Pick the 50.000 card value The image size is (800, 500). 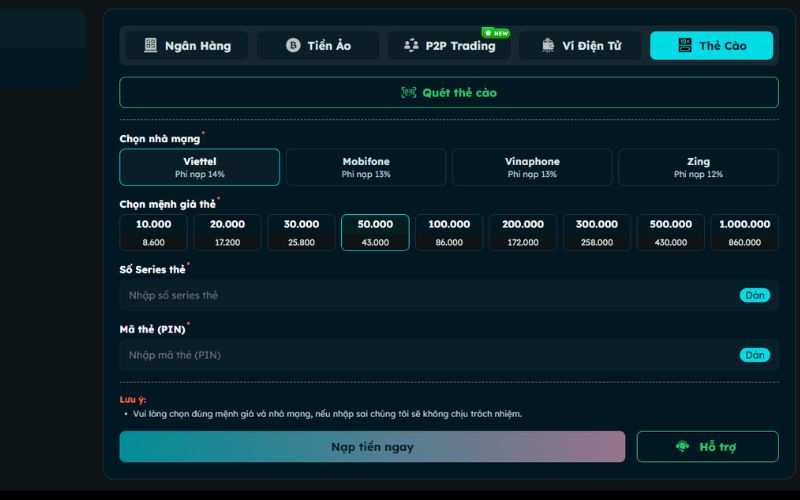tap(375, 233)
